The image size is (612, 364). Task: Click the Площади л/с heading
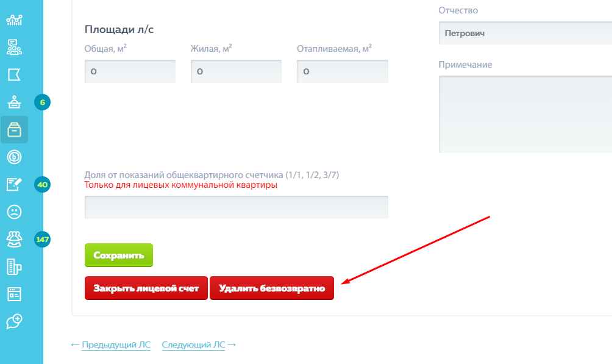coord(119,29)
